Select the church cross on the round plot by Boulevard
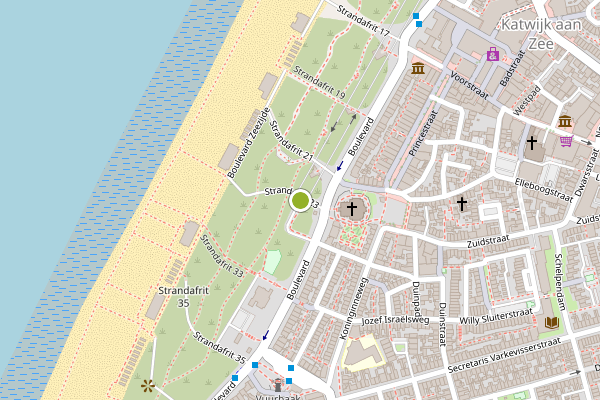The width and height of the screenshot is (600, 400). [x=352, y=209]
